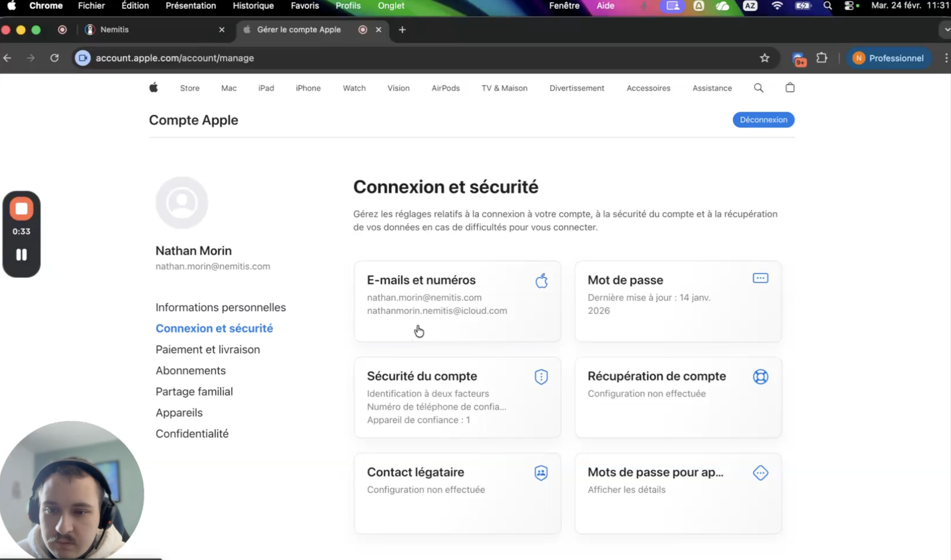Pause the screen recording

click(22, 255)
